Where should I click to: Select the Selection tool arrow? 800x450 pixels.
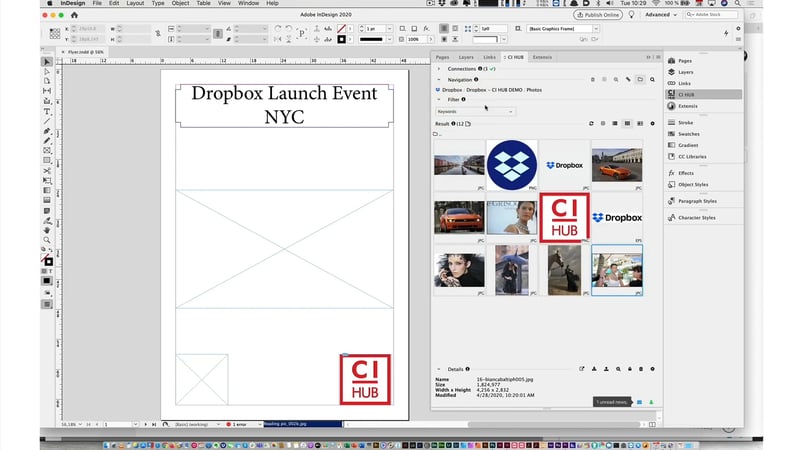(47, 62)
